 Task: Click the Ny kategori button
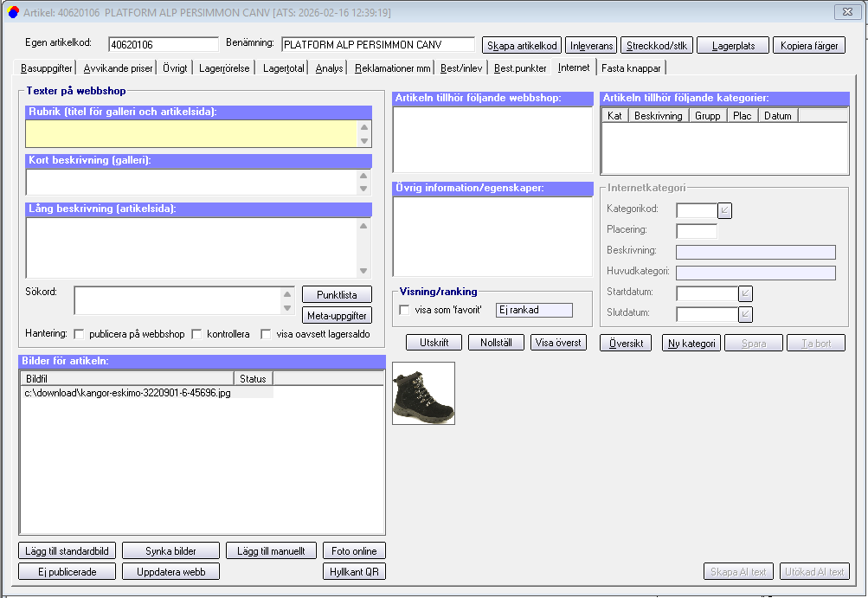(691, 343)
